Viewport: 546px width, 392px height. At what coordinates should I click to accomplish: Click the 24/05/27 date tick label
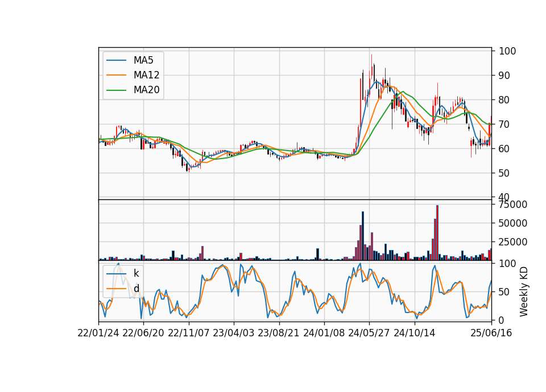point(369,333)
